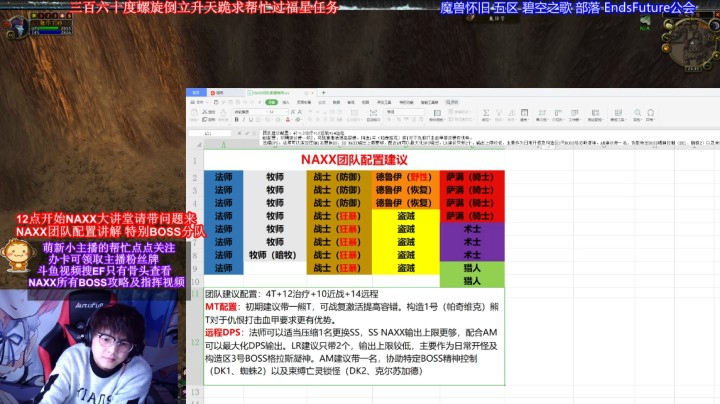Click the AutoSum sigma icon

click(486, 112)
